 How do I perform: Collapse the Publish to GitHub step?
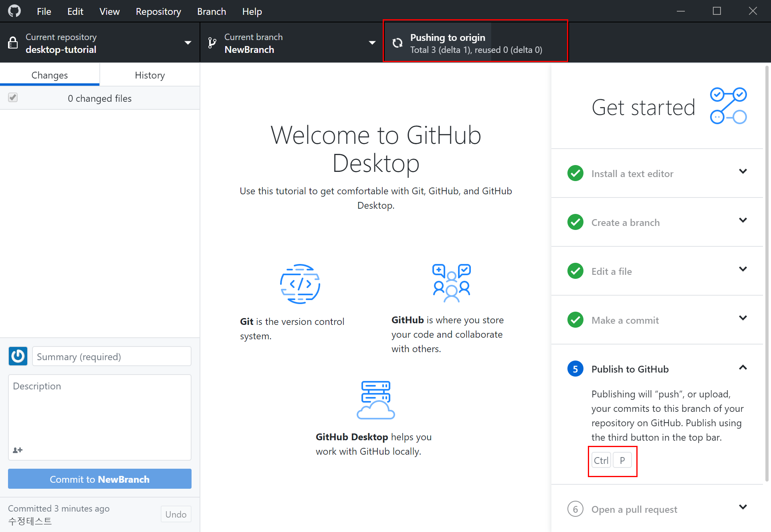click(743, 367)
